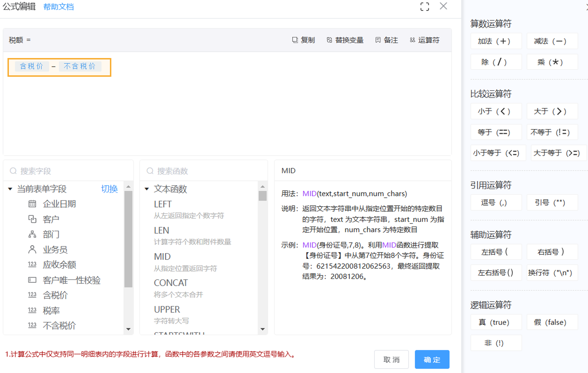This screenshot has width=588, height=373.
Task: Click the 切换 switch link
Action: tap(109, 189)
